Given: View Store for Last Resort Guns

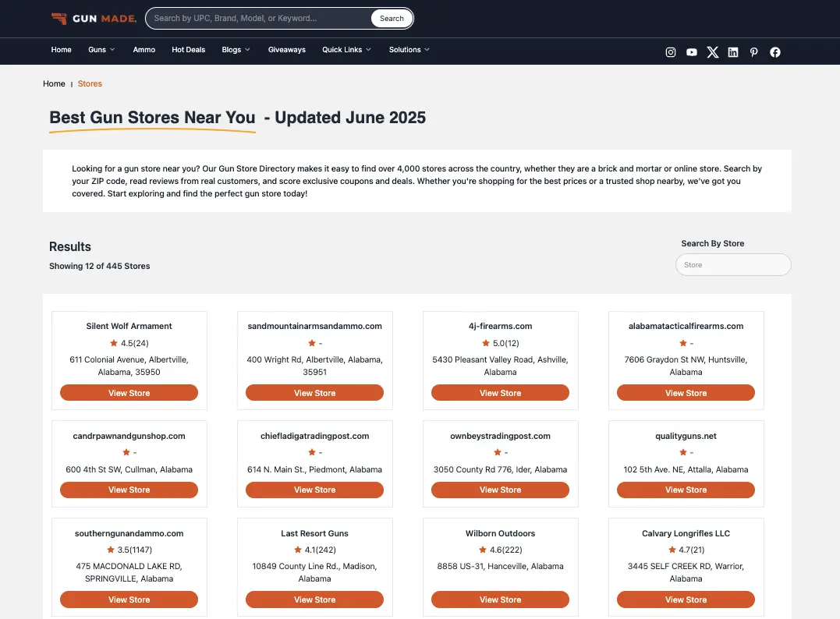Looking at the screenshot, I should coord(314,600).
